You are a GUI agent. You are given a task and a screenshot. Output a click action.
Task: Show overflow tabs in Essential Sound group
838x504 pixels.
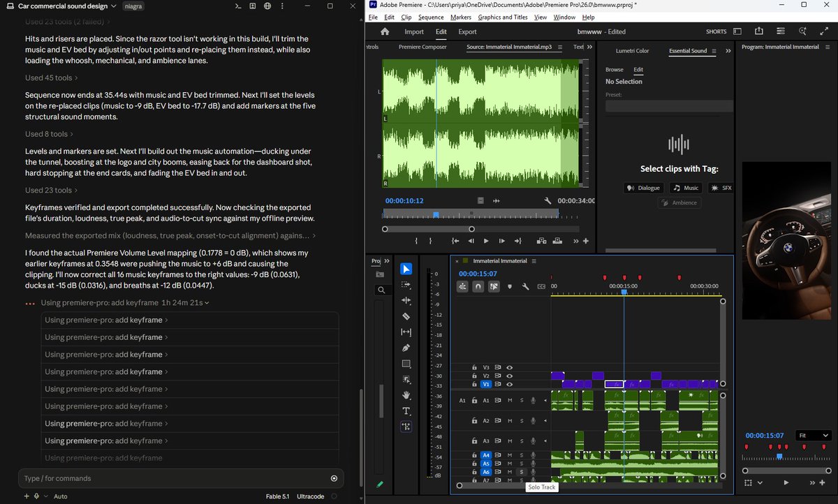tap(728, 51)
